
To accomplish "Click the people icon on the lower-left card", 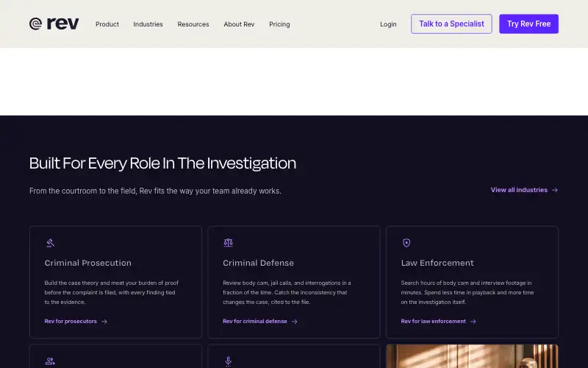I will (50, 361).
